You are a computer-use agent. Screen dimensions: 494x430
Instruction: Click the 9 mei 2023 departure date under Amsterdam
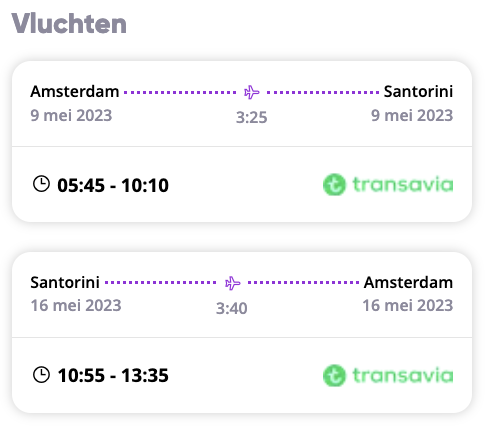tap(71, 116)
